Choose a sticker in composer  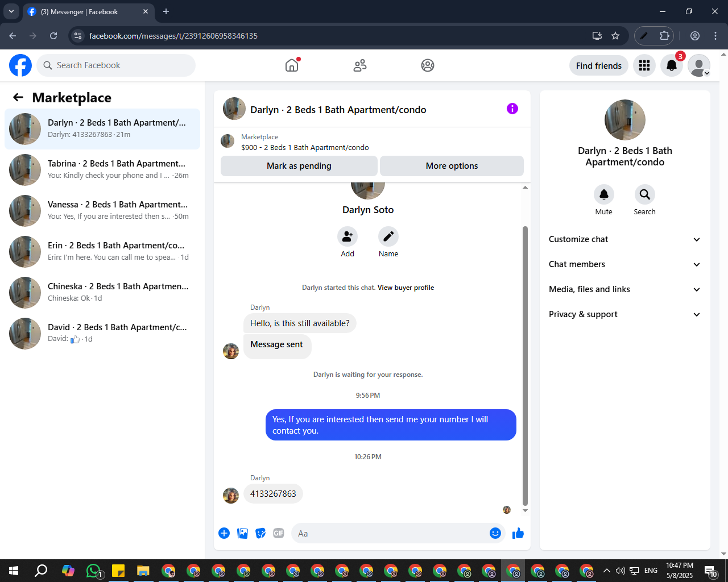coord(260,533)
